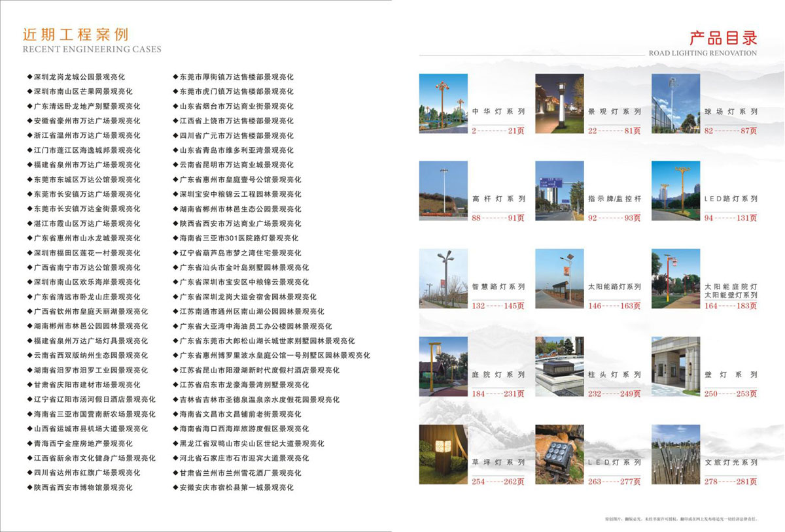Open the 指示牌/监控杆 road sign photo

coord(559,190)
